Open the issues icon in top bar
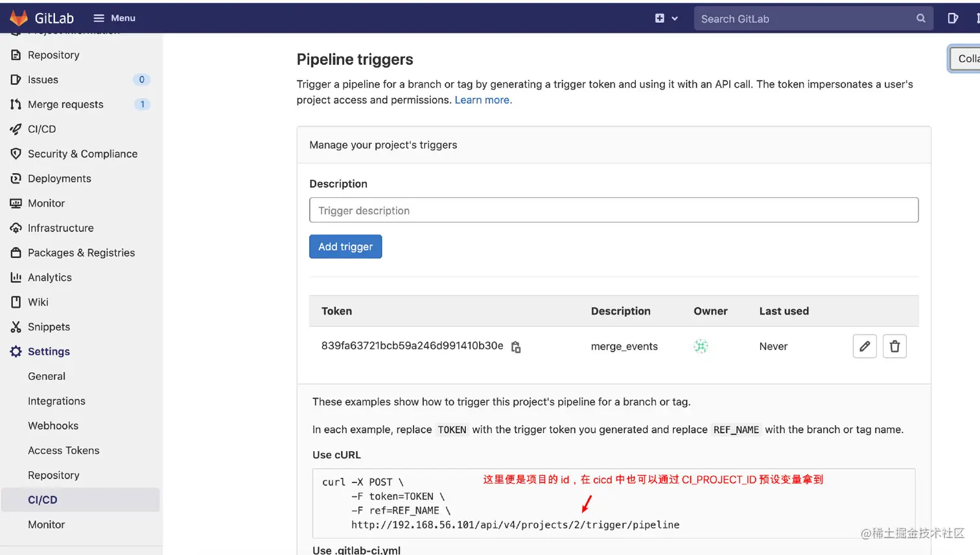The width and height of the screenshot is (980, 555). [953, 18]
